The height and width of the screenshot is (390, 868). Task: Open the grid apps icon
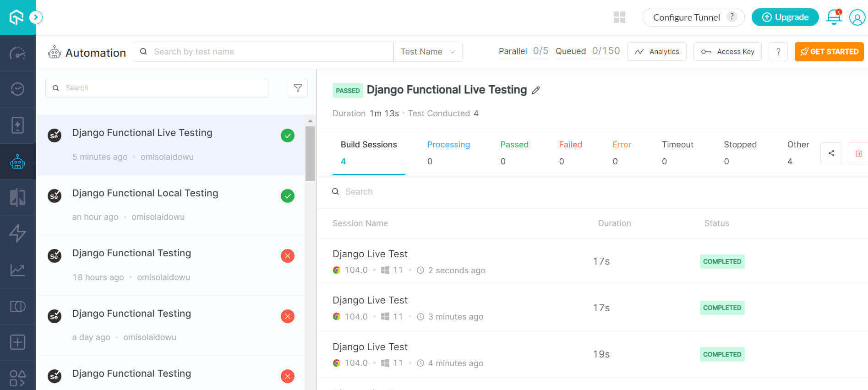pyautogui.click(x=619, y=17)
